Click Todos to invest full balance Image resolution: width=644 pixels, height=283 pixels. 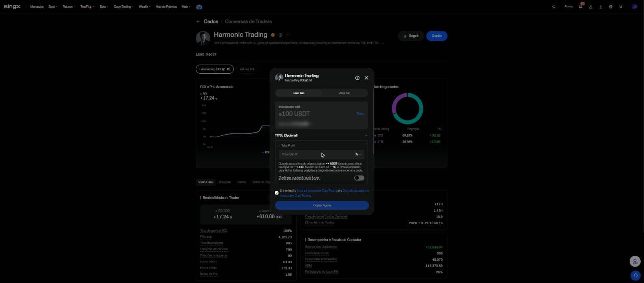click(x=361, y=114)
